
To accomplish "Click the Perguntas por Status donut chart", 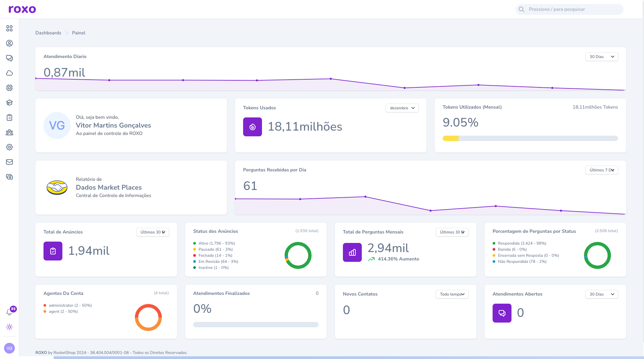I will 597,255.
